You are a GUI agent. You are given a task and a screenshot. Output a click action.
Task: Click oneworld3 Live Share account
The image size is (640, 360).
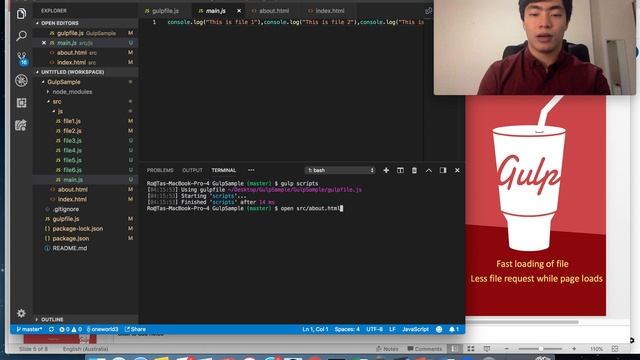102,329
